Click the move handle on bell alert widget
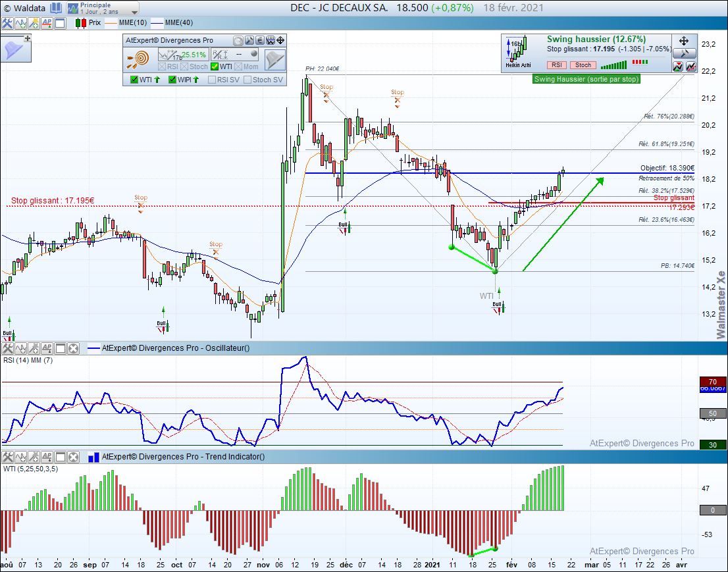The height and width of the screenshot is (572, 728). click(x=28, y=38)
